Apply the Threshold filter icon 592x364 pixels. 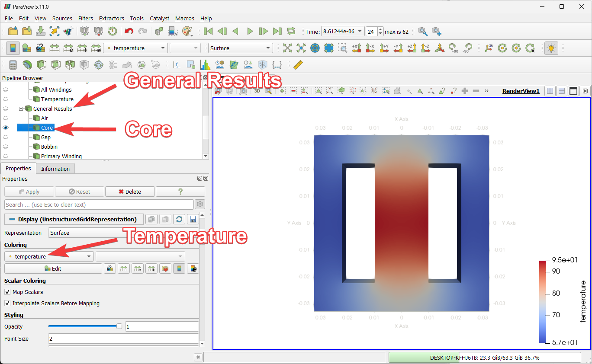(70, 65)
